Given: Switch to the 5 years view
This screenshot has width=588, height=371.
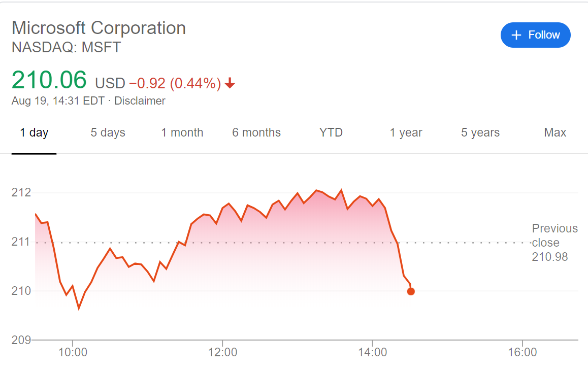Looking at the screenshot, I should click(x=480, y=132).
